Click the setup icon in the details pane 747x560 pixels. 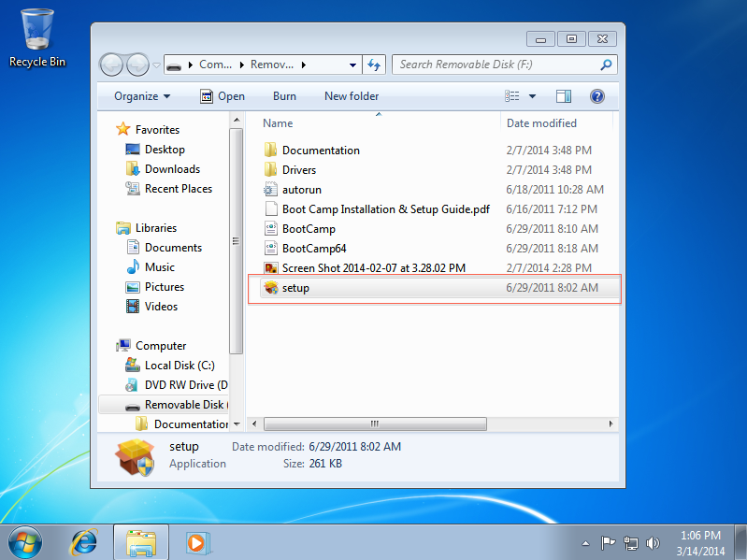click(x=136, y=456)
